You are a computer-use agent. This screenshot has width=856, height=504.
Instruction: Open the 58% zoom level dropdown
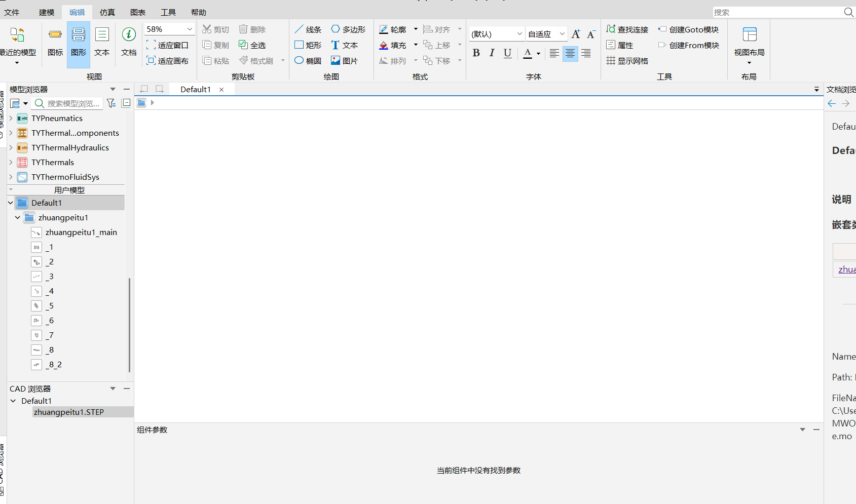click(x=190, y=29)
